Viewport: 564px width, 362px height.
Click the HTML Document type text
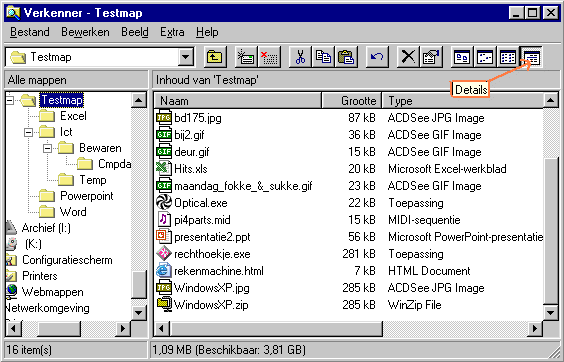pos(429,271)
